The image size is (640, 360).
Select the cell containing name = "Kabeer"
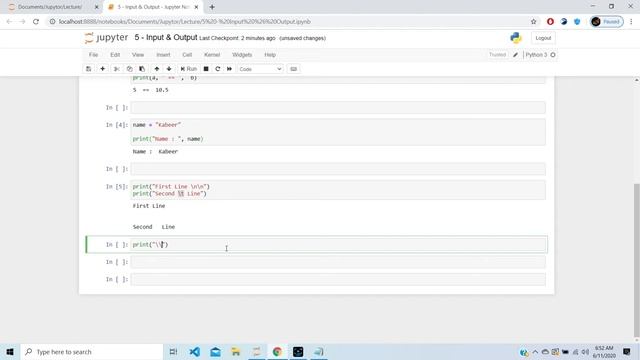(x=338, y=132)
